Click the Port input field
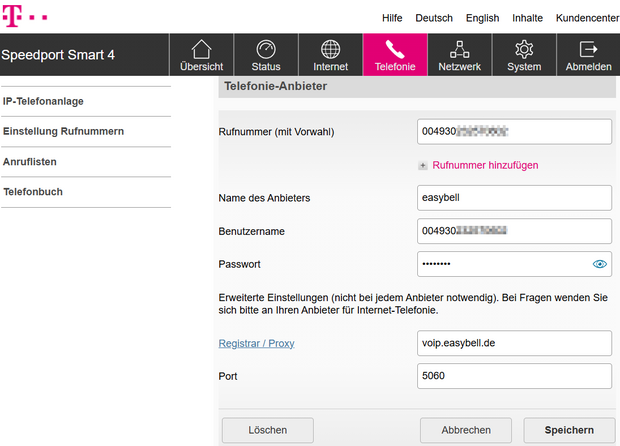 [514, 376]
